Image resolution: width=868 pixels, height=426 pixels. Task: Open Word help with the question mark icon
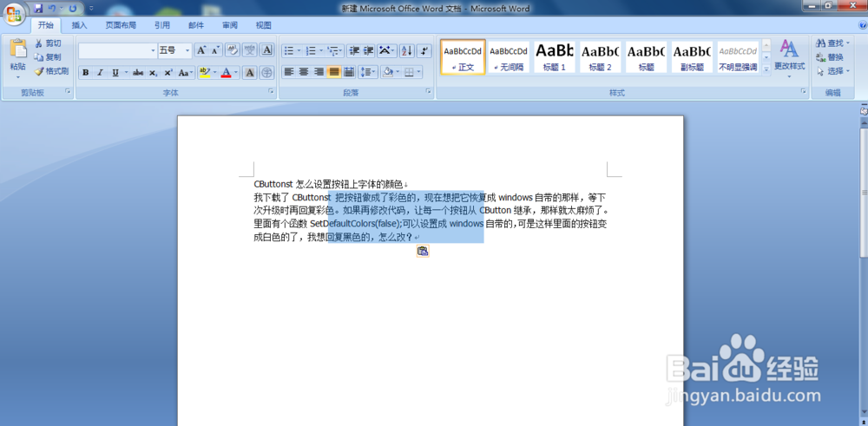863,25
